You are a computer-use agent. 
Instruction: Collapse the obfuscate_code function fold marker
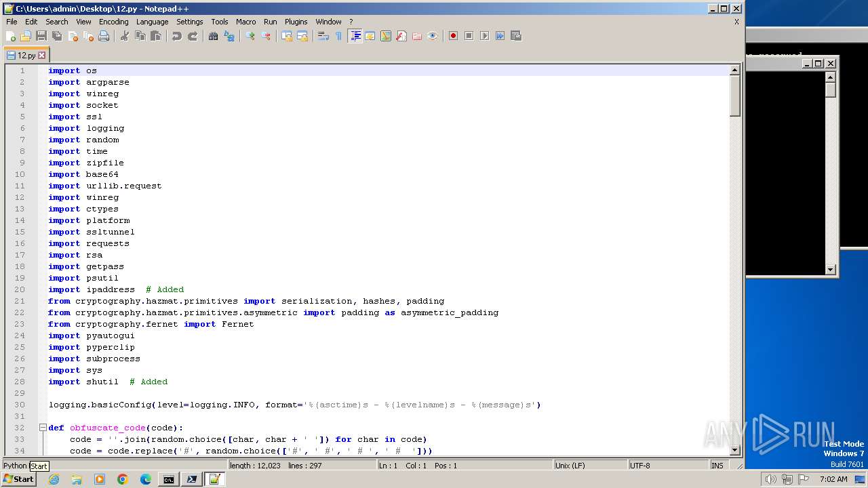42,428
